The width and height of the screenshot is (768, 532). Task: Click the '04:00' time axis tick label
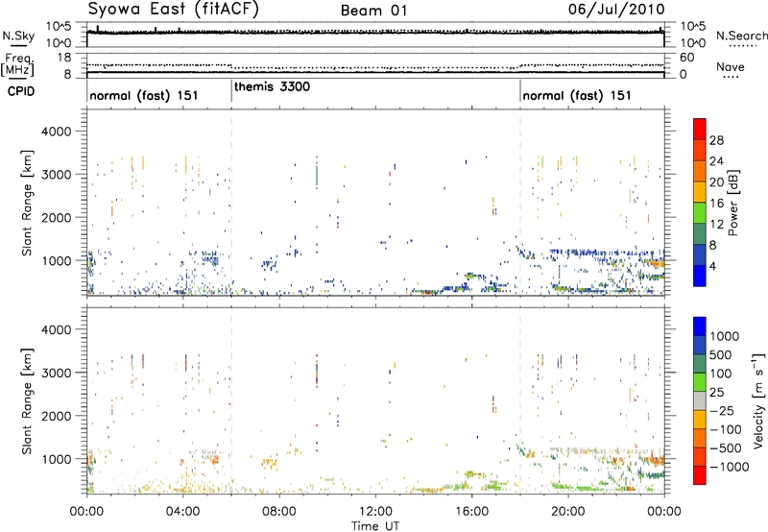point(183,512)
